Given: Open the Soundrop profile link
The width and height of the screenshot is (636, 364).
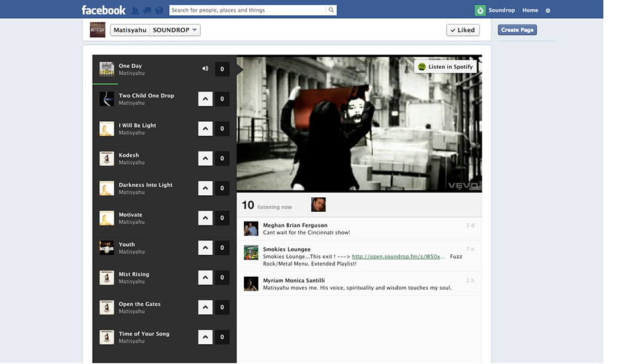Looking at the screenshot, I should [502, 10].
